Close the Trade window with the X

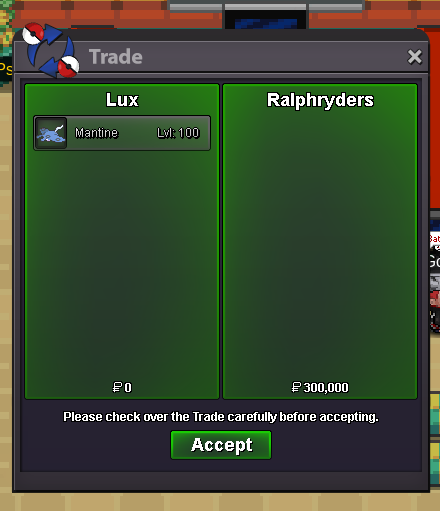414,57
